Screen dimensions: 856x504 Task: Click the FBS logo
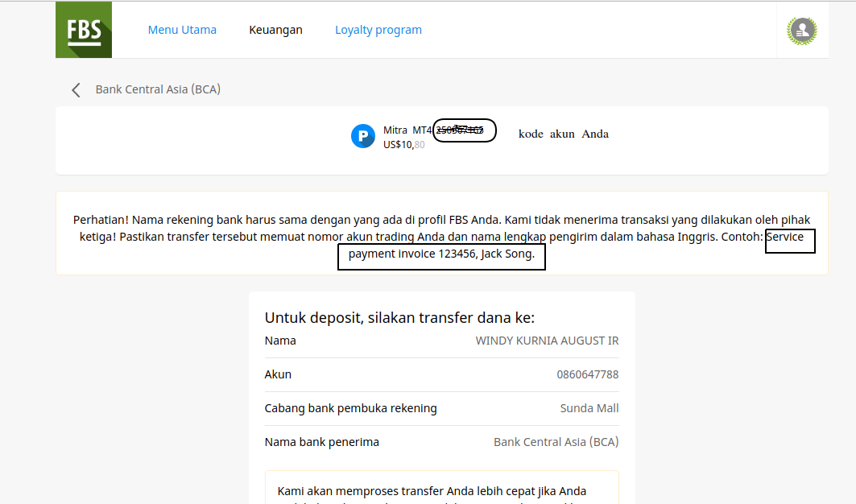pyautogui.click(x=84, y=30)
